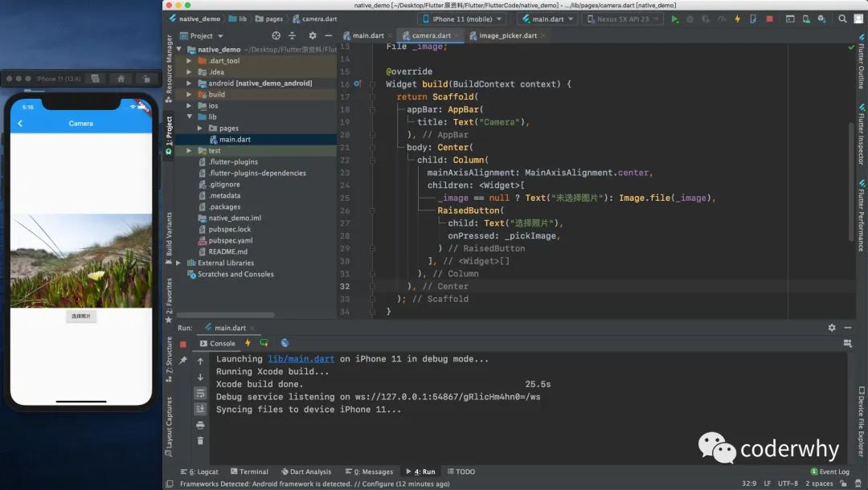Switch to image_picker.dart editor tab

[x=508, y=35]
